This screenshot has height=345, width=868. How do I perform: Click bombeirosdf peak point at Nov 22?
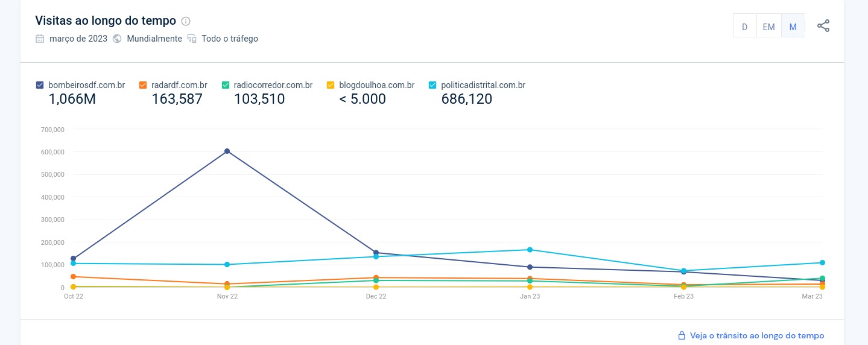point(227,151)
